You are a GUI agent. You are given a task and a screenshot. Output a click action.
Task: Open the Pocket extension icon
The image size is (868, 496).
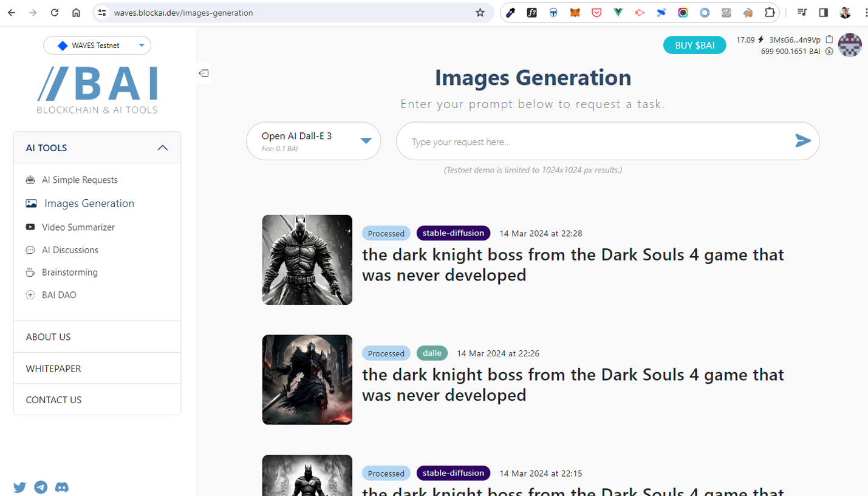click(596, 13)
